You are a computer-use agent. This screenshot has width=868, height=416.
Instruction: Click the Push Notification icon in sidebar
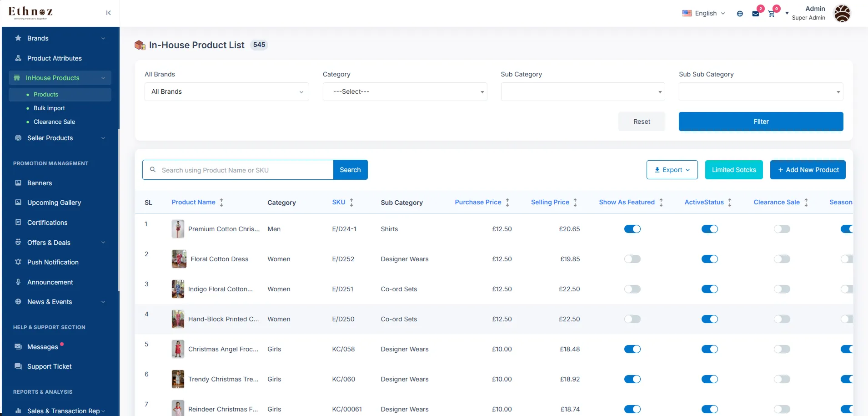(x=18, y=262)
